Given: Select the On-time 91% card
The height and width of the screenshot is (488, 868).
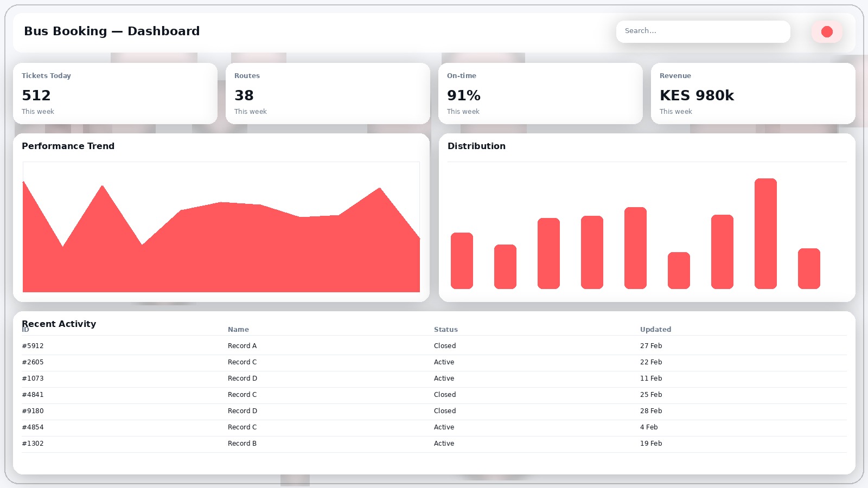Looking at the screenshot, I should (x=540, y=93).
